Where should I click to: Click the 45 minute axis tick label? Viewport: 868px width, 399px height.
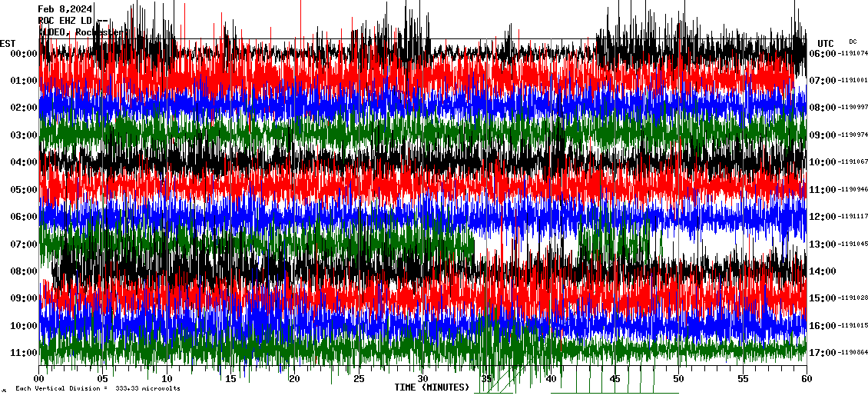point(615,379)
